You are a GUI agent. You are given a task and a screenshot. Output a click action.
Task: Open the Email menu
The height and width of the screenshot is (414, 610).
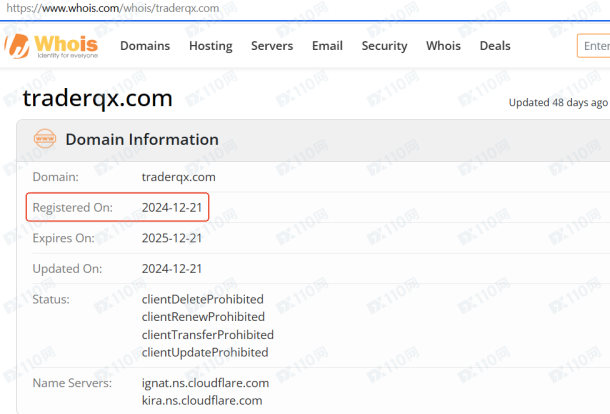click(x=327, y=46)
